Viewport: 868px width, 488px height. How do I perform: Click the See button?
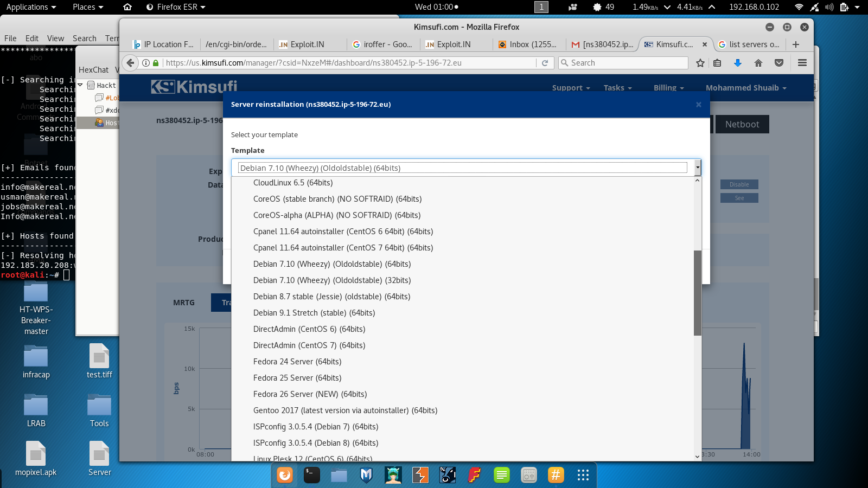(x=739, y=198)
